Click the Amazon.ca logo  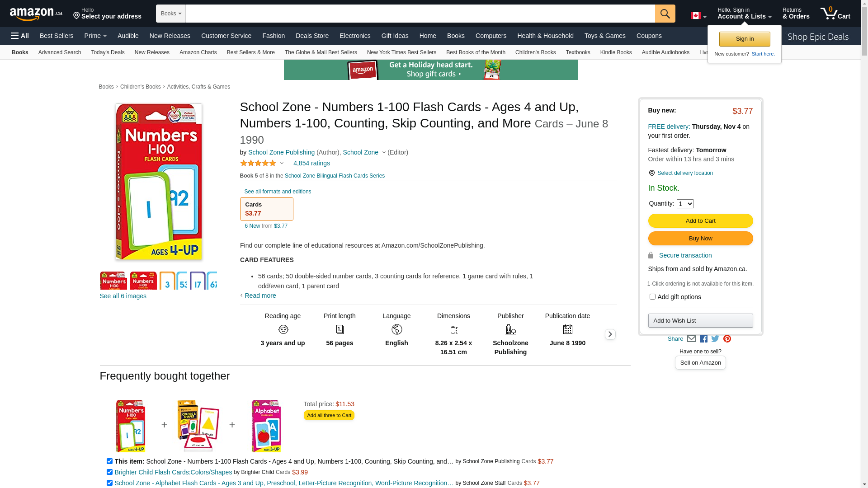click(x=36, y=14)
